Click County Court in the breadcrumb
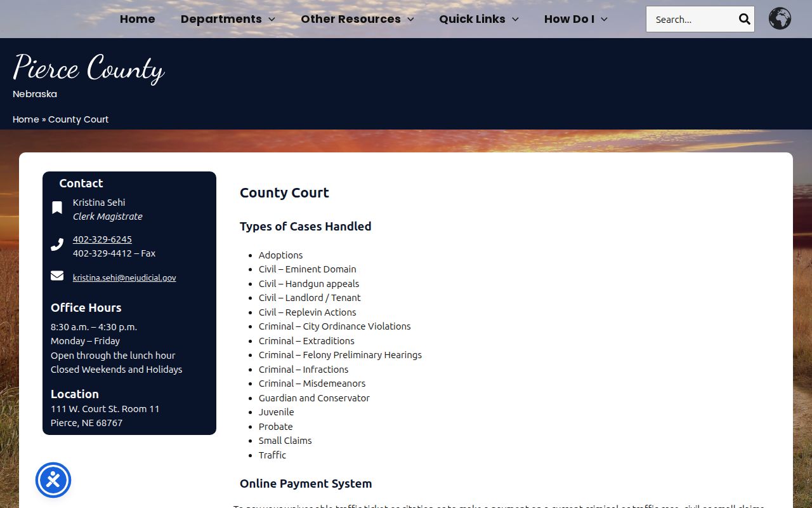 pyautogui.click(x=79, y=119)
